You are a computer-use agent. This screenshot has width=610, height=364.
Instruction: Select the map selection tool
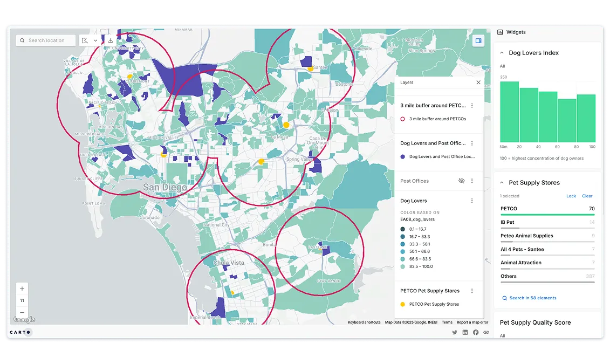pyautogui.click(x=84, y=40)
